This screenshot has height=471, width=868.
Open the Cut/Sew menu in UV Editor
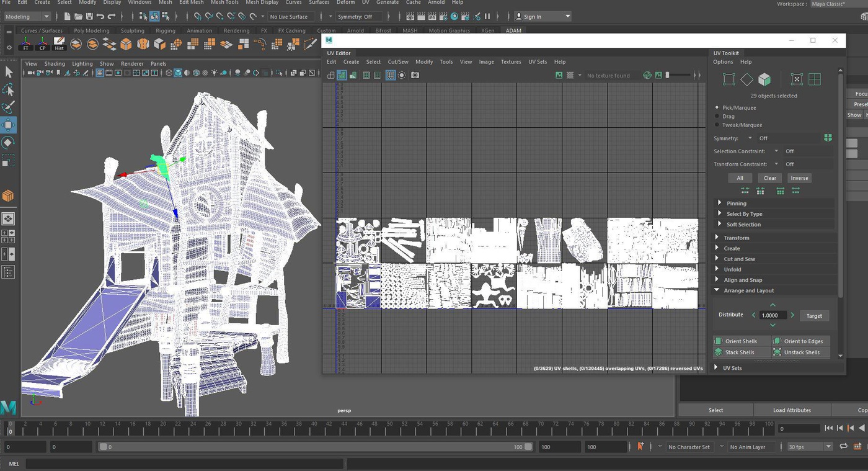[x=397, y=62]
